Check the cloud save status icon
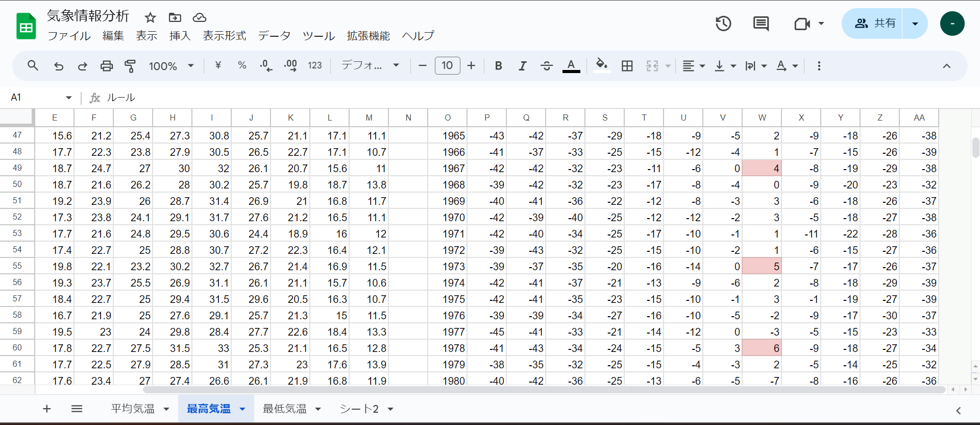The image size is (980, 425). pyautogui.click(x=200, y=18)
